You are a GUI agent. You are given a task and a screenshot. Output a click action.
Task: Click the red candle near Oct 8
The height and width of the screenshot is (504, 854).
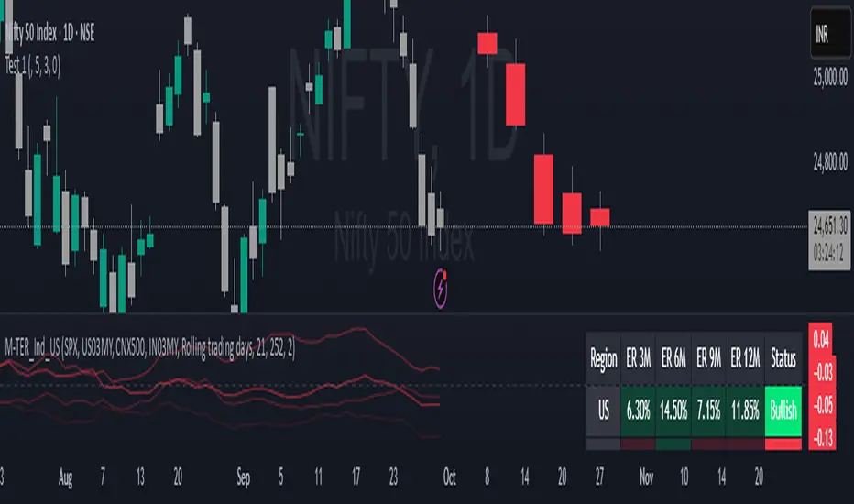pyautogui.click(x=487, y=44)
